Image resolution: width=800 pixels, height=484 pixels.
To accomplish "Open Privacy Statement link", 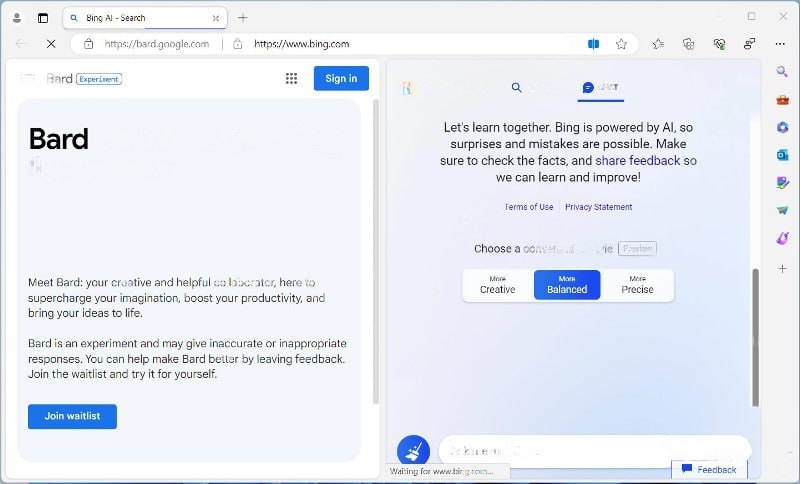I will [598, 207].
